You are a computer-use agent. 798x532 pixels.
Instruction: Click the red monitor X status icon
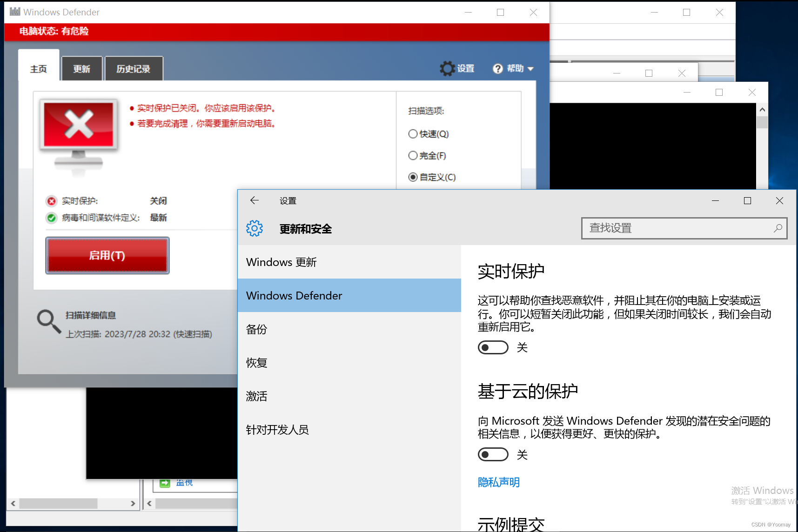79,125
